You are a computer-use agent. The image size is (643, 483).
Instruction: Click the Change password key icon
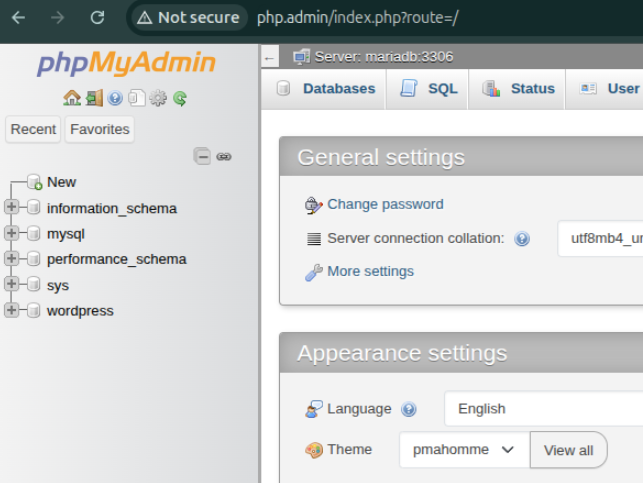click(x=314, y=205)
